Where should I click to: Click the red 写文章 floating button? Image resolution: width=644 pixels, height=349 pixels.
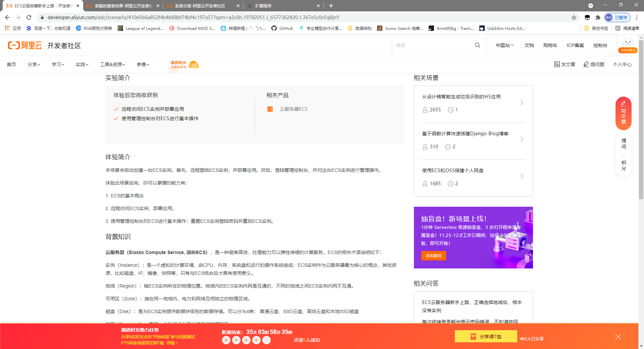(x=624, y=113)
